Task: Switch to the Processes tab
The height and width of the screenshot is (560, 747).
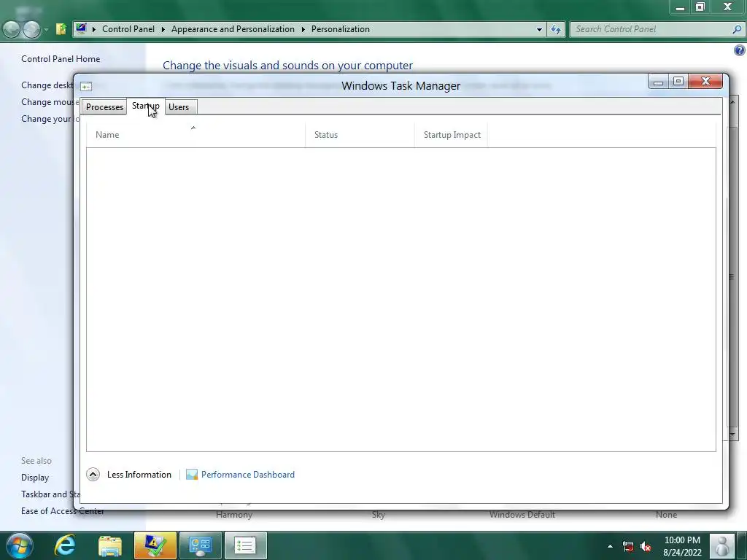Action: tap(104, 107)
